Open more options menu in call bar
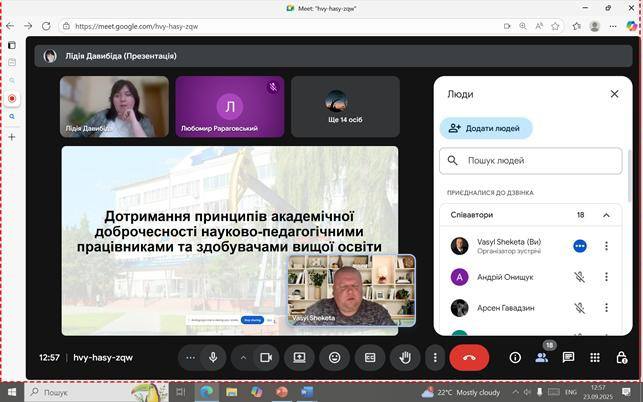The image size is (643, 402). pos(434,357)
